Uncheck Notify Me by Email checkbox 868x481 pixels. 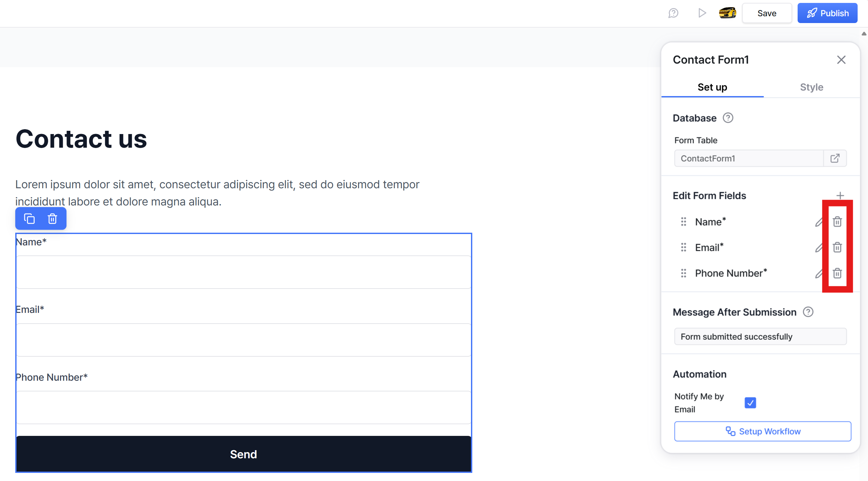coord(750,403)
